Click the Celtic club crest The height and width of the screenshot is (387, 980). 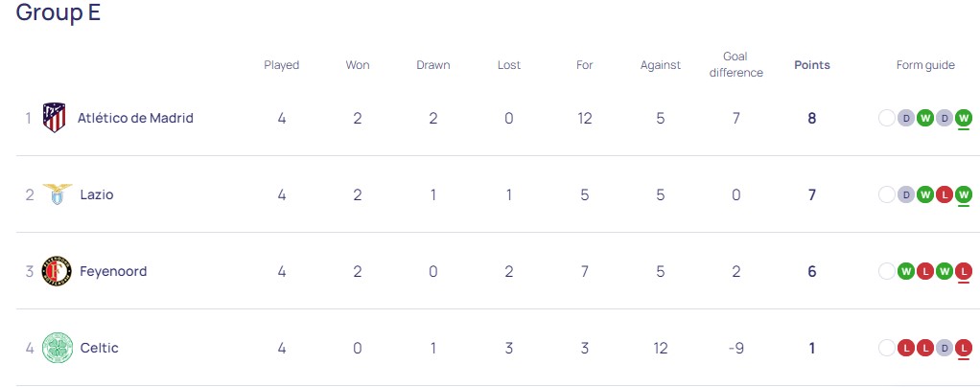pos(58,348)
